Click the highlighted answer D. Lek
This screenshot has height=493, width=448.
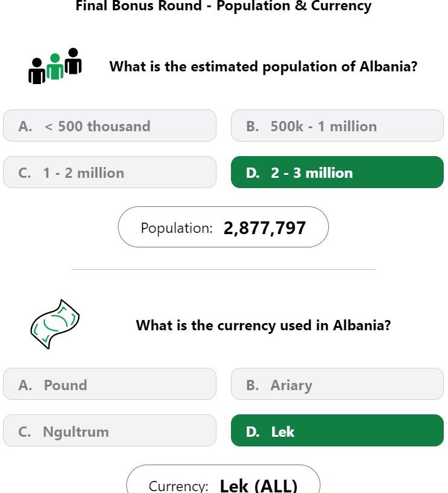click(x=337, y=431)
